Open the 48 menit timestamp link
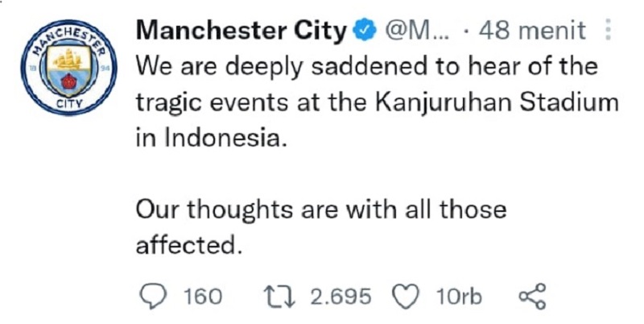644x324 pixels. [531, 31]
